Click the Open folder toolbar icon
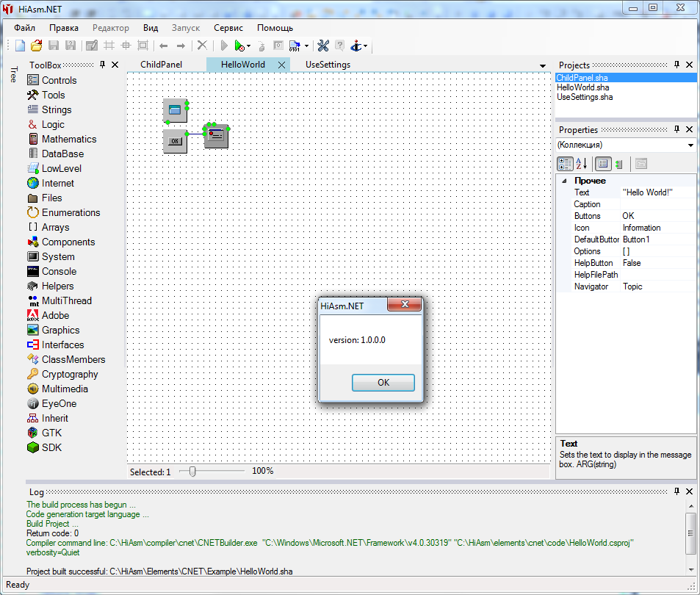Image resolution: width=700 pixels, height=595 pixels. (37, 46)
